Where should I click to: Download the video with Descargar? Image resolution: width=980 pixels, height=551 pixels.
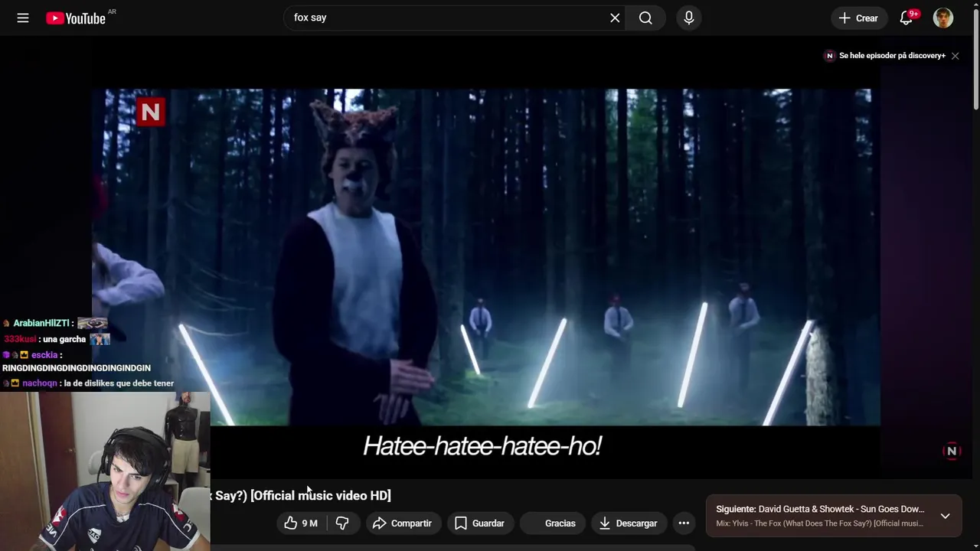point(629,523)
